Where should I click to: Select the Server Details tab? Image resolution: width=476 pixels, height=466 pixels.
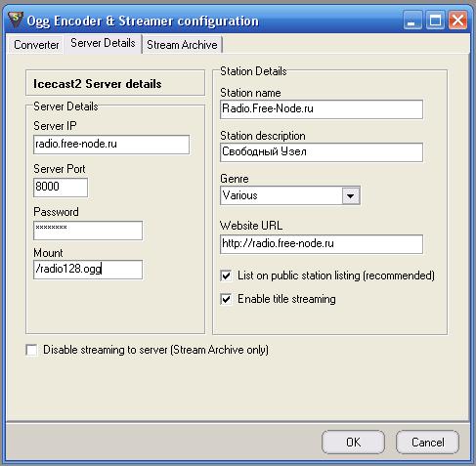103,43
